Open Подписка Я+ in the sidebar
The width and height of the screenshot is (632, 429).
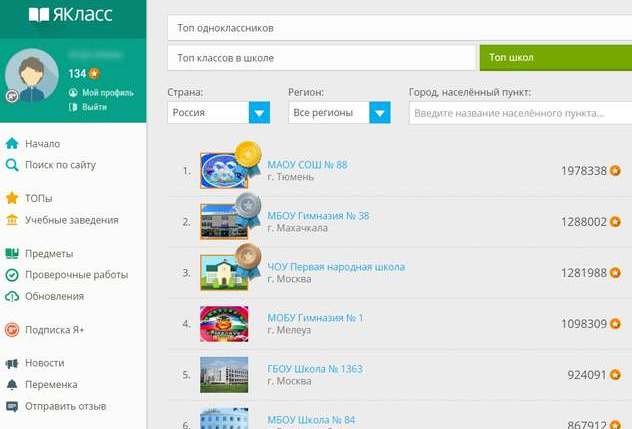(54, 330)
